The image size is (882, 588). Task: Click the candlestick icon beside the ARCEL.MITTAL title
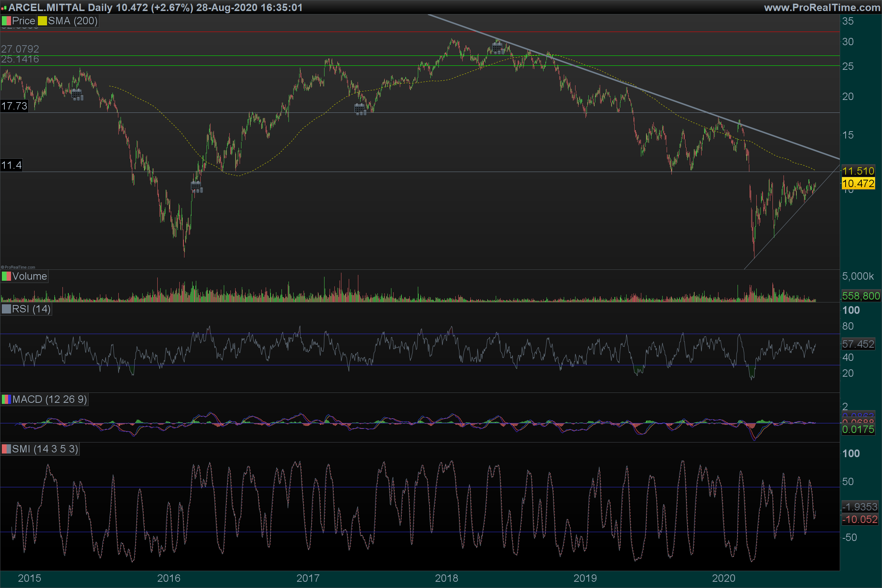tap(4, 8)
